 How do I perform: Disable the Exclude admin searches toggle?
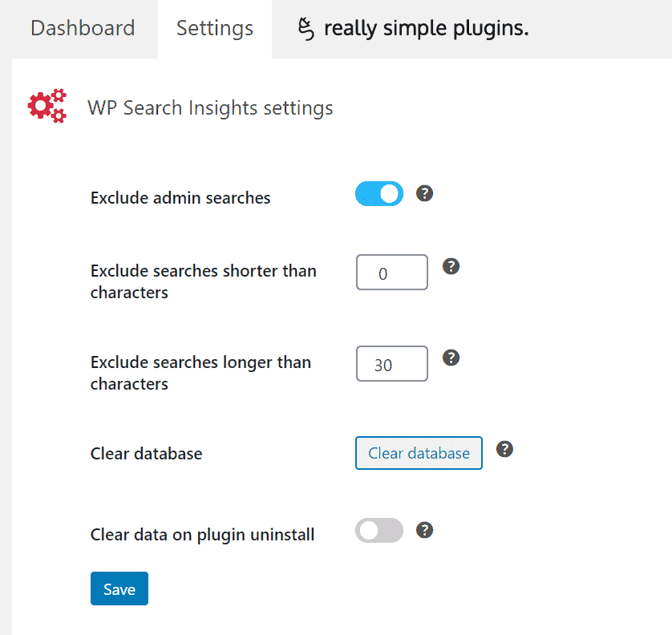point(379,194)
